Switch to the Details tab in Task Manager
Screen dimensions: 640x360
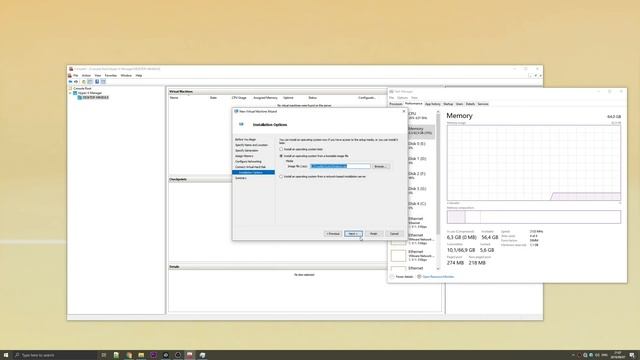click(x=470, y=104)
